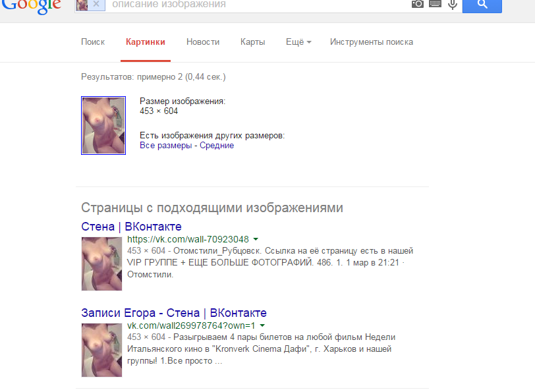This screenshot has width=535, height=392.
Task: Click the Страницы с подходящими изображениями heading
Action: tap(212, 208)
